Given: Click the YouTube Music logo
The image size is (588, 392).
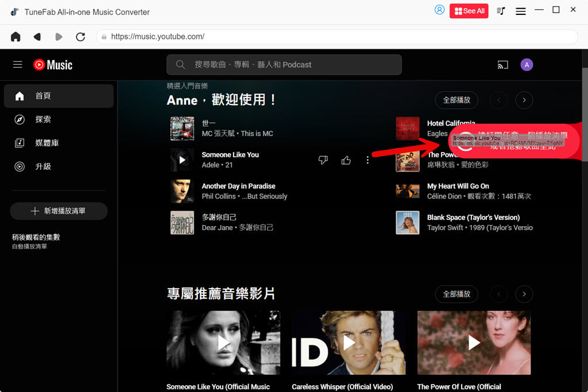Looking at the screenshot, I should pyautogui.click(x=53, y=65).
